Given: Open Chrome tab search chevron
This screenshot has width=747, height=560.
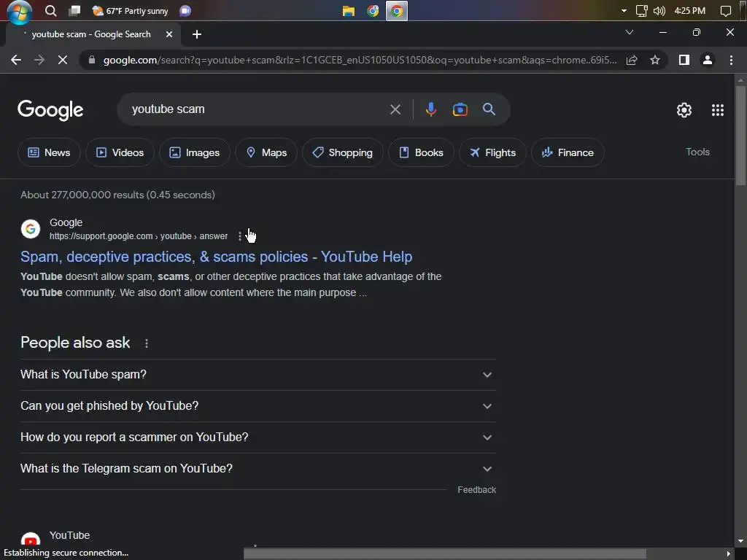Looking at the screenshot, I should [630, 32].
